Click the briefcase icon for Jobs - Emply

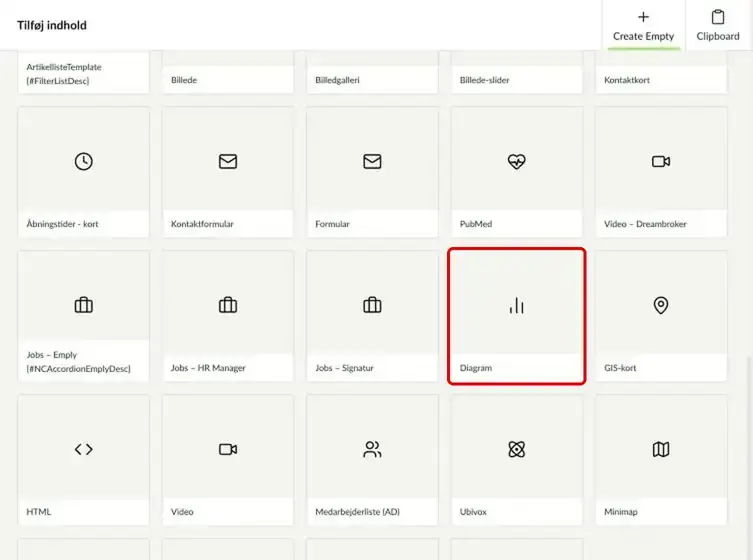pyautogui.click(x=84, y=305)
